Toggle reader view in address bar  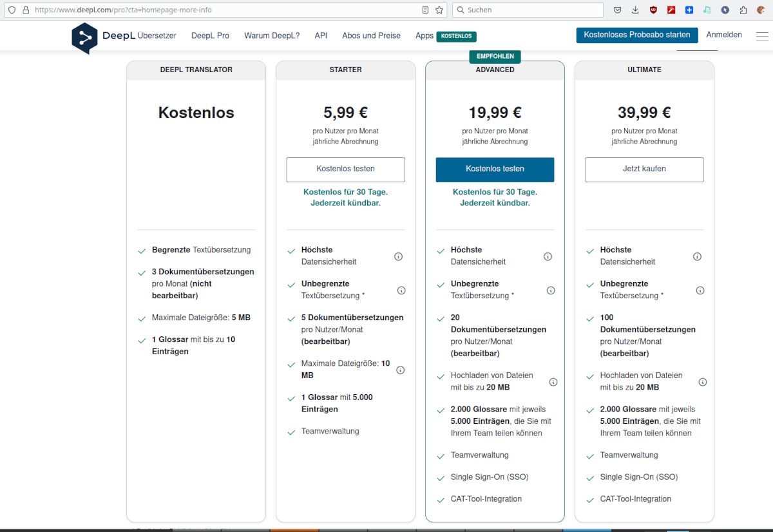425,10
